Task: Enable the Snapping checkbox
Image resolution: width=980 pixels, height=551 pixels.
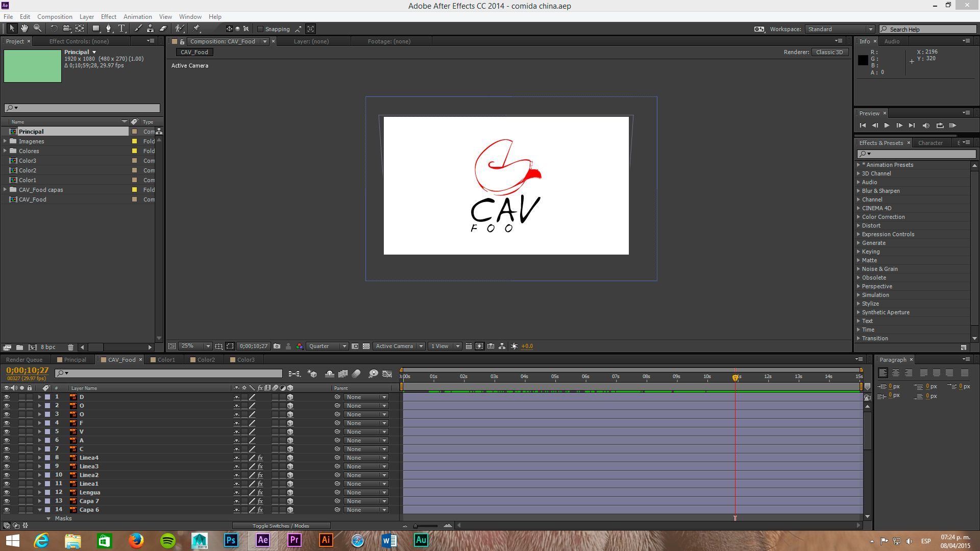Action: [260, 29]
